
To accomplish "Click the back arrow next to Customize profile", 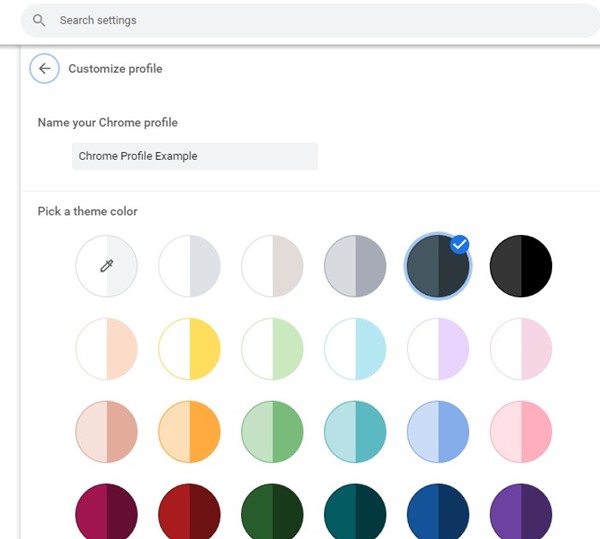I will [44, 68].
